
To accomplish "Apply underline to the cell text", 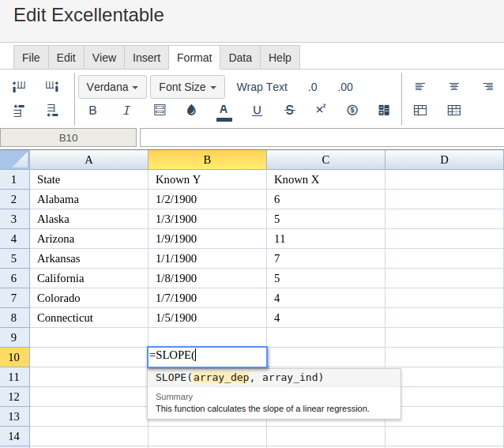I will coord(257,111).
